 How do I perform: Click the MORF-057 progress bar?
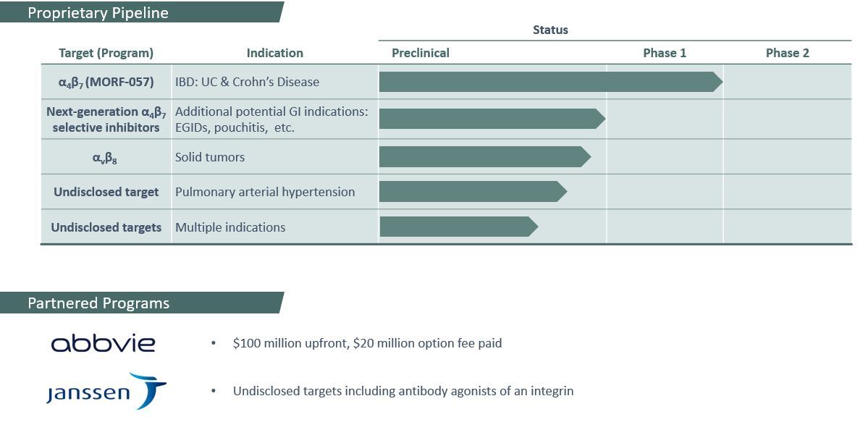coord(549,82)
